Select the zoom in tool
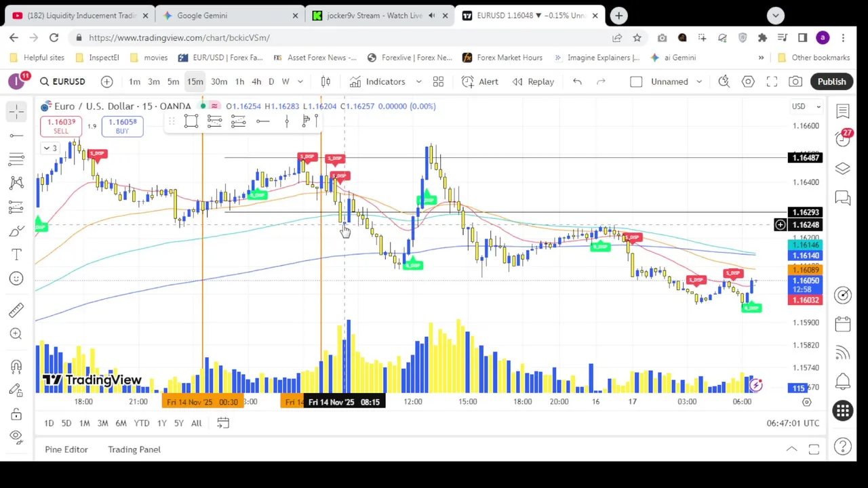Image resolution: width=868 pixels, height=488 pixels. [16, 333]
